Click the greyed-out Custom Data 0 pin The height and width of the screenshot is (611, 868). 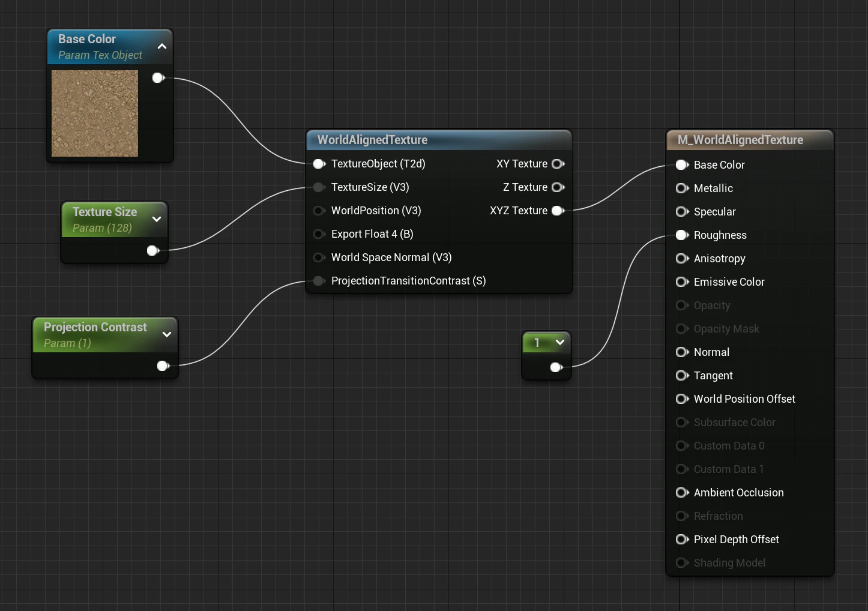682,446
